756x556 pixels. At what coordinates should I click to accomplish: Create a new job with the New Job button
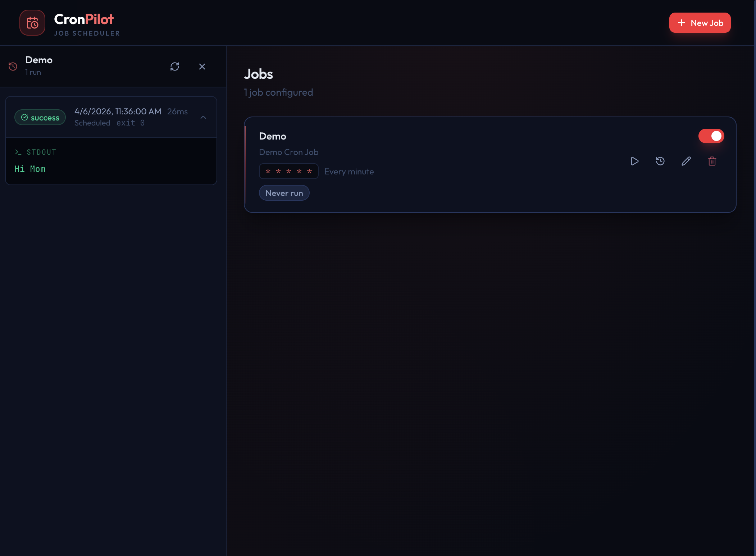coord(700,23)
